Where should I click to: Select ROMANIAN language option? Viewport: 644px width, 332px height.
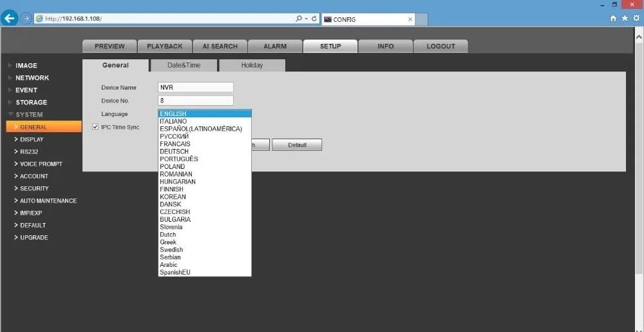205,174
